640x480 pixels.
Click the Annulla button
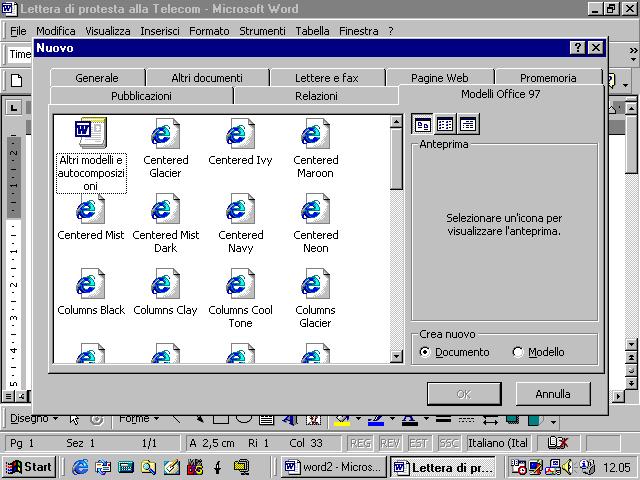(553, 394)
